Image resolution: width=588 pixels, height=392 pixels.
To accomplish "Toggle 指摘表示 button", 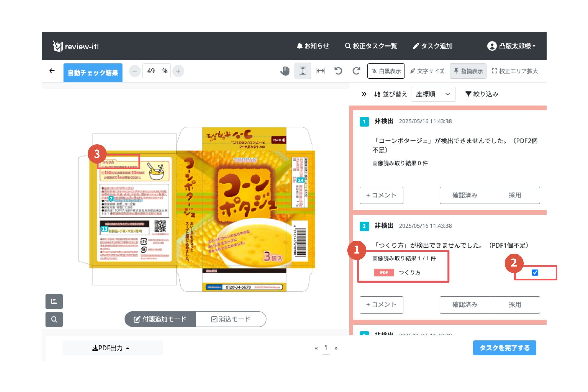I will 468,71.
